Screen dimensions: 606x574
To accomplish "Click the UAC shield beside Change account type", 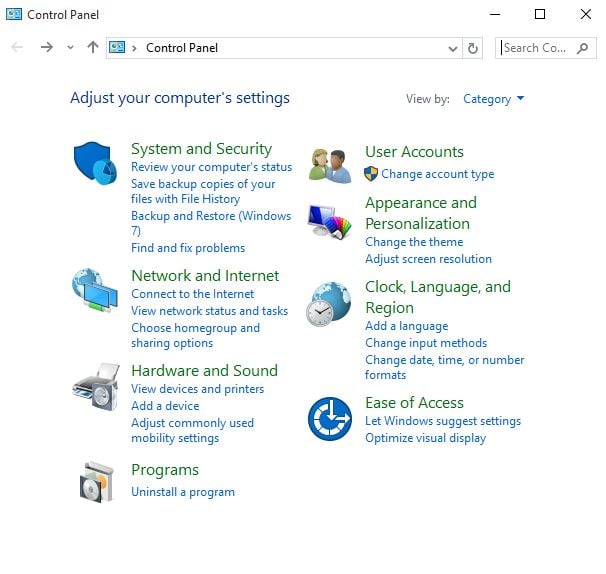I will 371,174.
